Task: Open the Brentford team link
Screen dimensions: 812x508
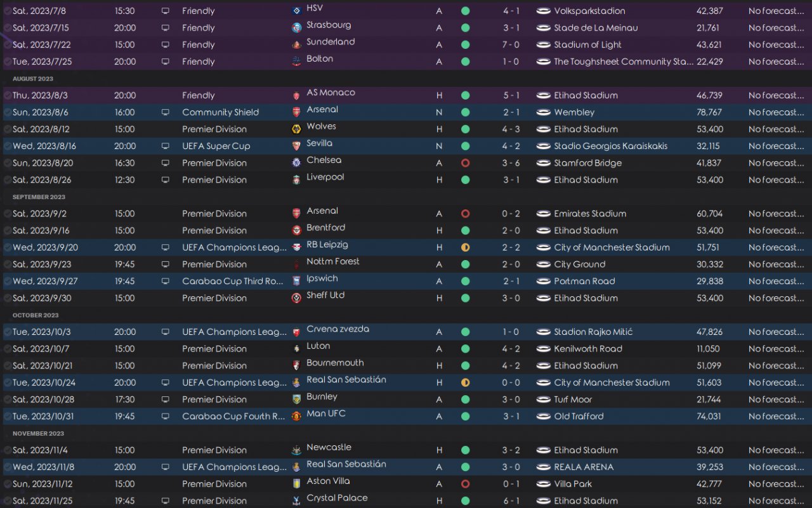Action: pyautogui.click(x=325, y=228)
